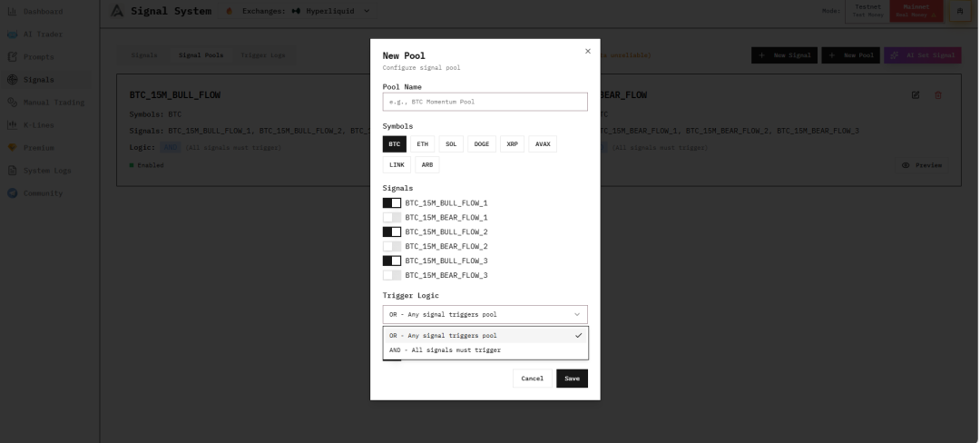The height and width of the screenshot is (443, 980).
Task: Close the New Pool dialog
Action: pyautogui.click(x=588, y=52)
